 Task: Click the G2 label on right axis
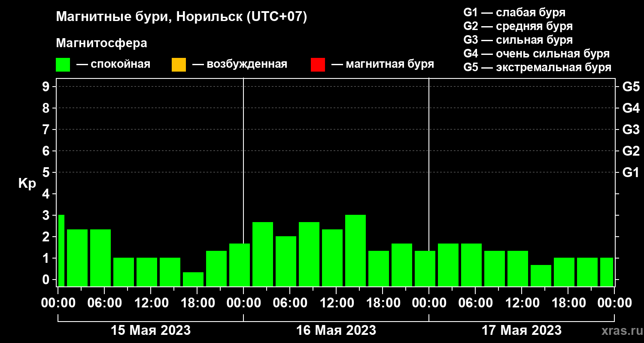631,151
